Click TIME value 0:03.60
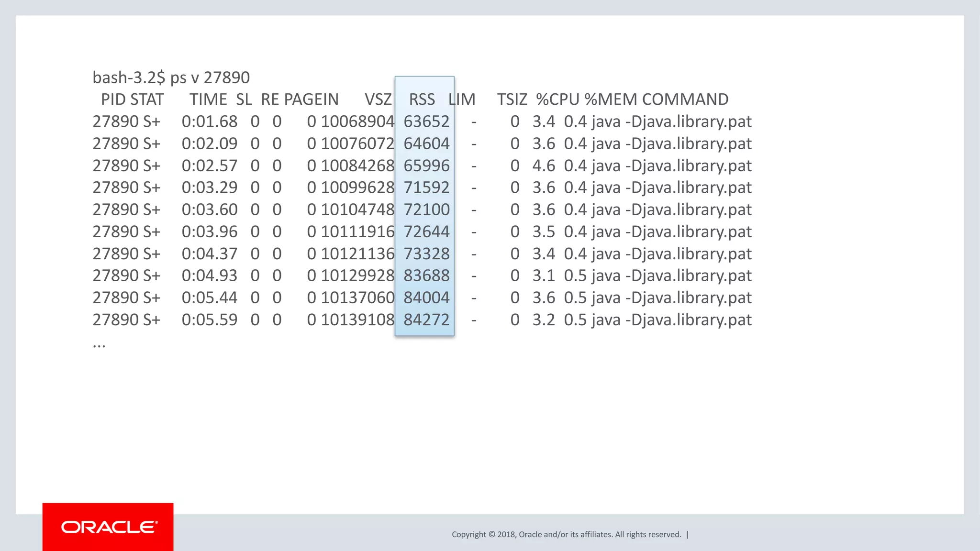This screenshot has height=551, width=980. click(x=210, y=209)
